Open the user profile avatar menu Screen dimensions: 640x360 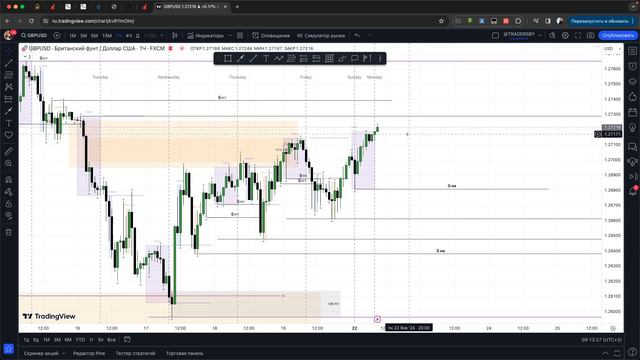[x=9, y=36]
